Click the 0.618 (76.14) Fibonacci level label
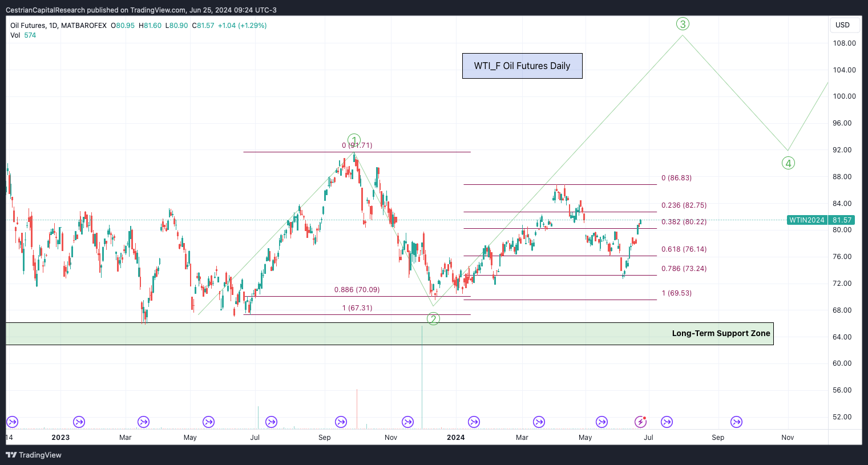868x465 pixels. click(684, 249)
